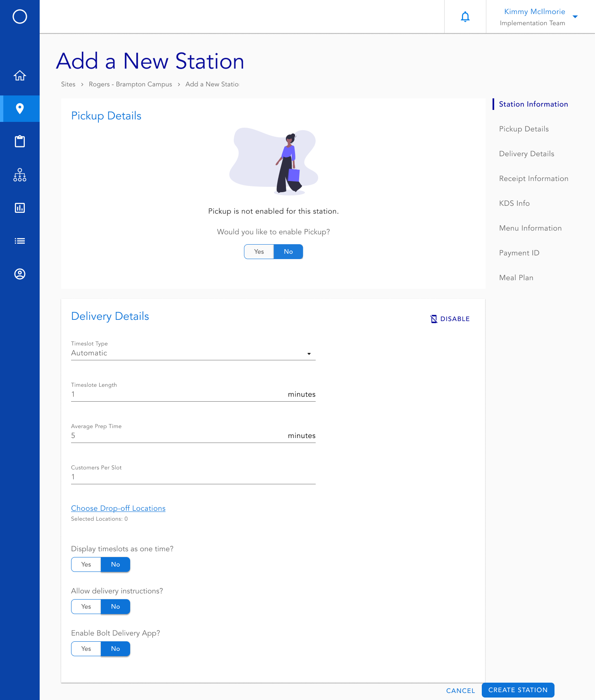This screenshot has width=595, height=700.
Task: Open the Home icon in sidebar
Action: (x=20, y=76)
